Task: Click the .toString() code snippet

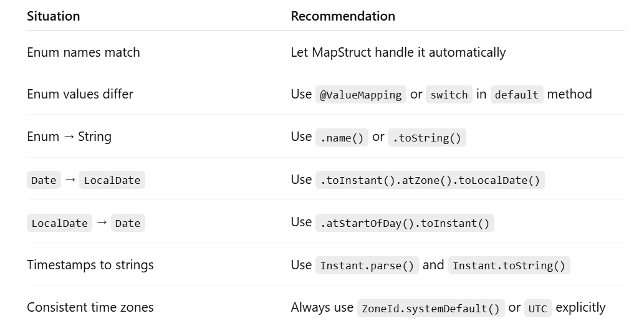Action: [x=426, y=137]
